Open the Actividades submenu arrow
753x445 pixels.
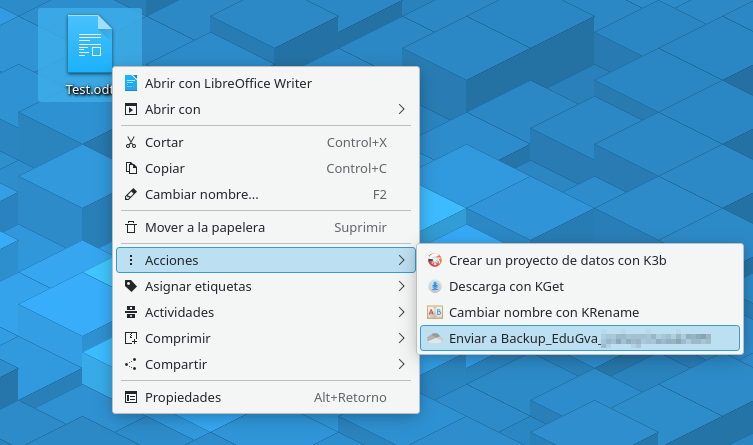point(401,312)
